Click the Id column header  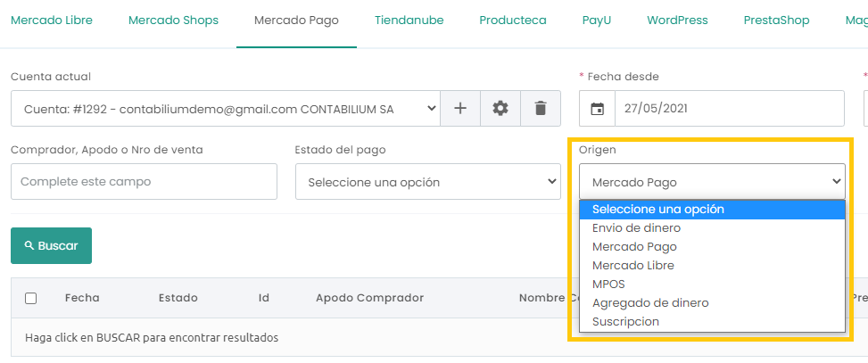pyautogui.click(x=263, y=298)
